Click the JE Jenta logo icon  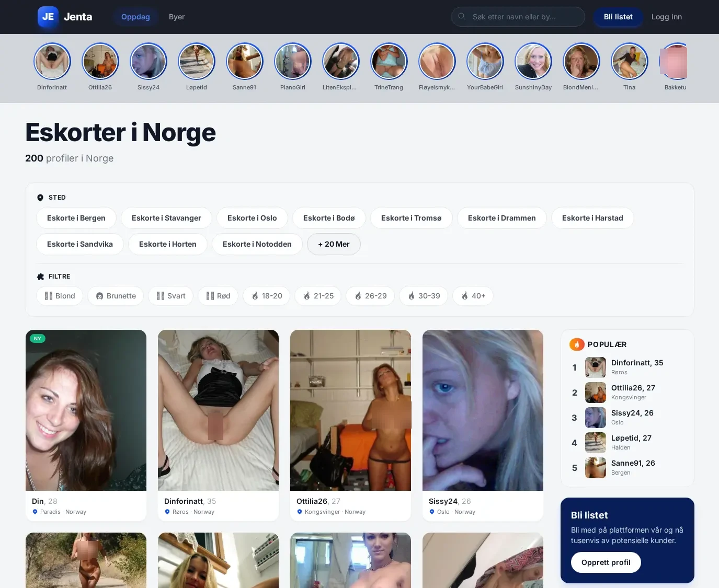[x=48, y=17]
